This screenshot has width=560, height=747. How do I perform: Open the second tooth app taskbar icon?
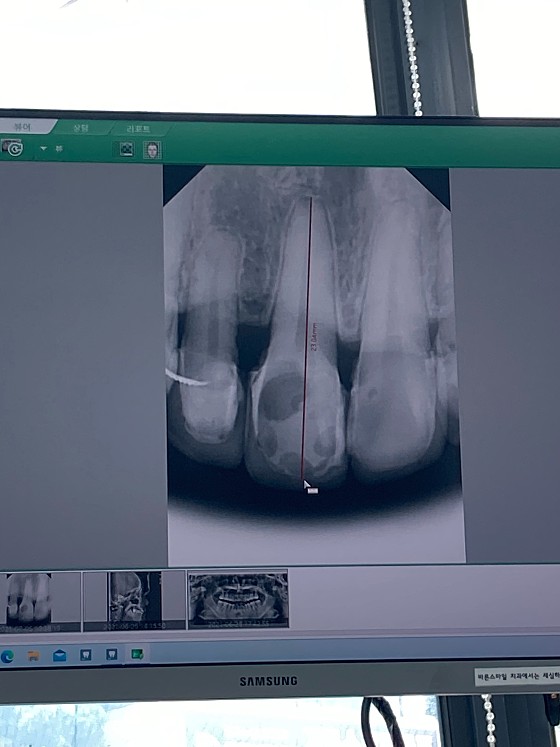click(112, 654)
